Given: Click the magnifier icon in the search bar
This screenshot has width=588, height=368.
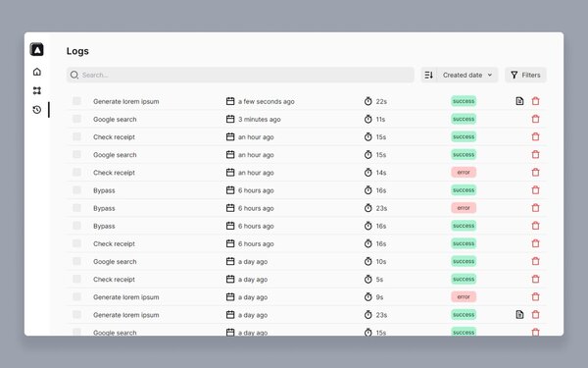Looking at the screenshot, I should click(x=74, y=75).
